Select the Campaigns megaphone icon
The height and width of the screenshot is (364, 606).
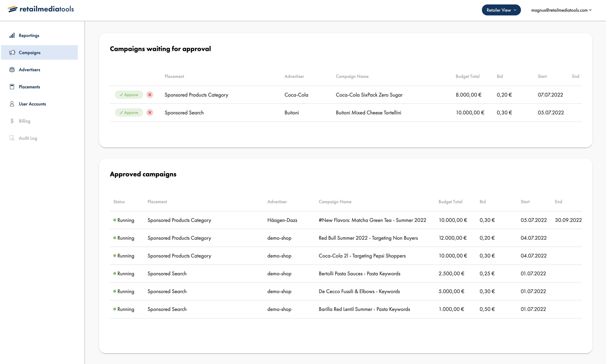click(x=12, y=53)
